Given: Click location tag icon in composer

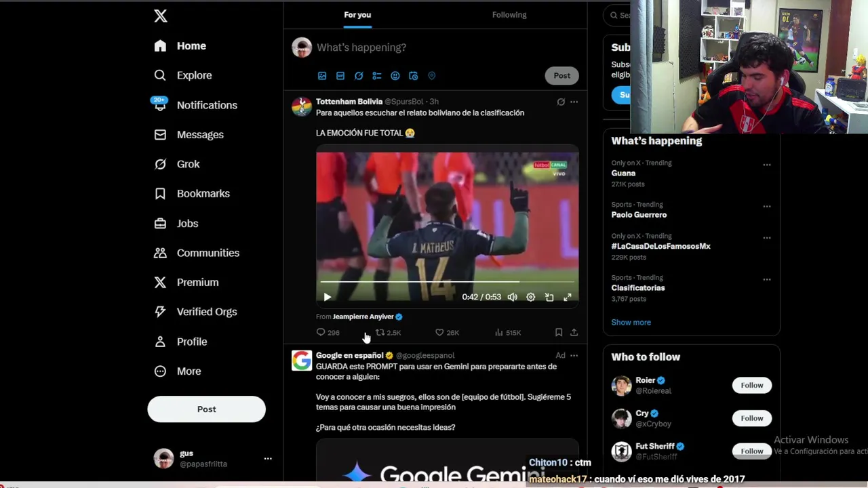Looking at the screenshot, I should [432, 76].
